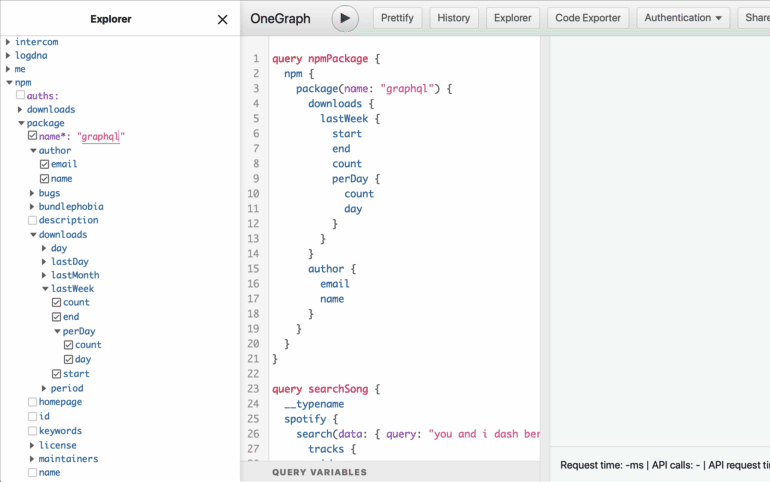Check the homepage field checkbox
The width and height of the screenshot is (770, 482).
pyautogui.click(x=33, y=402)
